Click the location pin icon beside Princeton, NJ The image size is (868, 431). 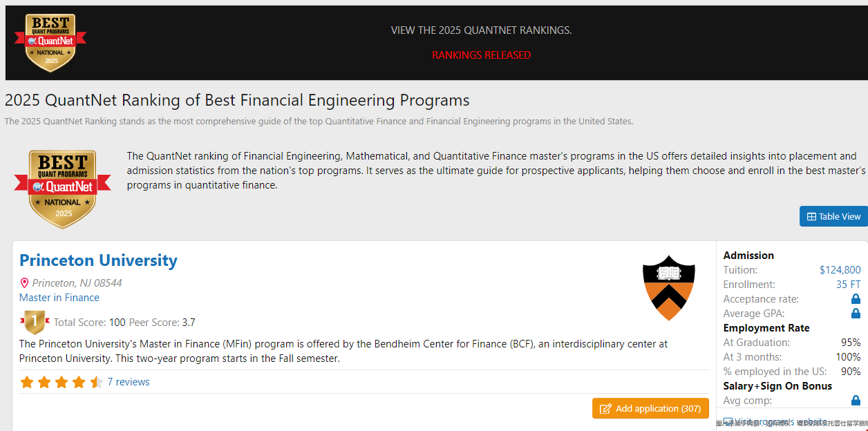pos(25,283)
